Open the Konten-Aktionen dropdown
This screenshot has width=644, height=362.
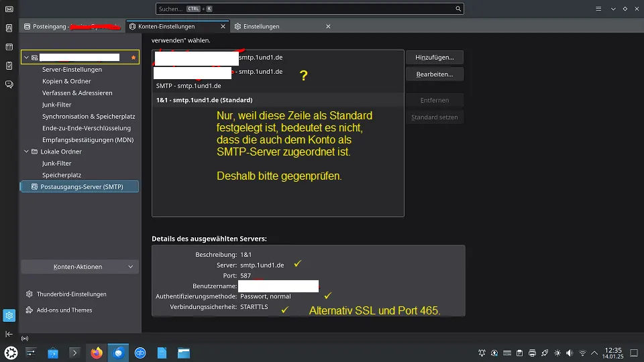(x=80, y=267)
